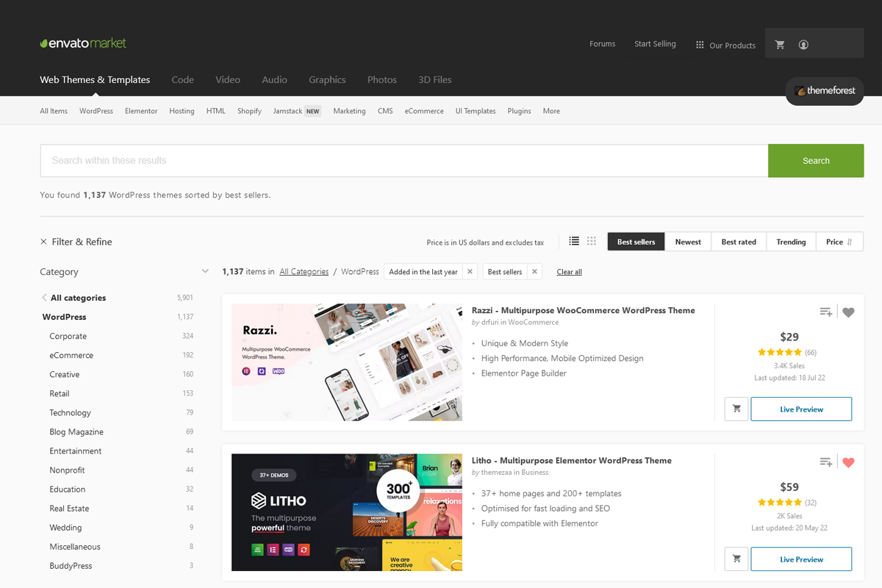Viewport: 882px width, 588px height.
Task: Open author drfuri profile link
Action: (491, 322)
